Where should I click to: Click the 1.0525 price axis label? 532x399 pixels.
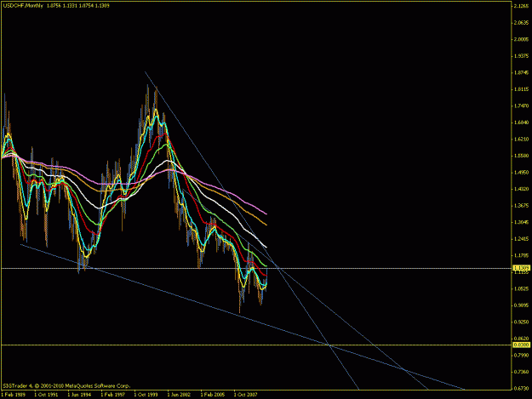[522, 288]
